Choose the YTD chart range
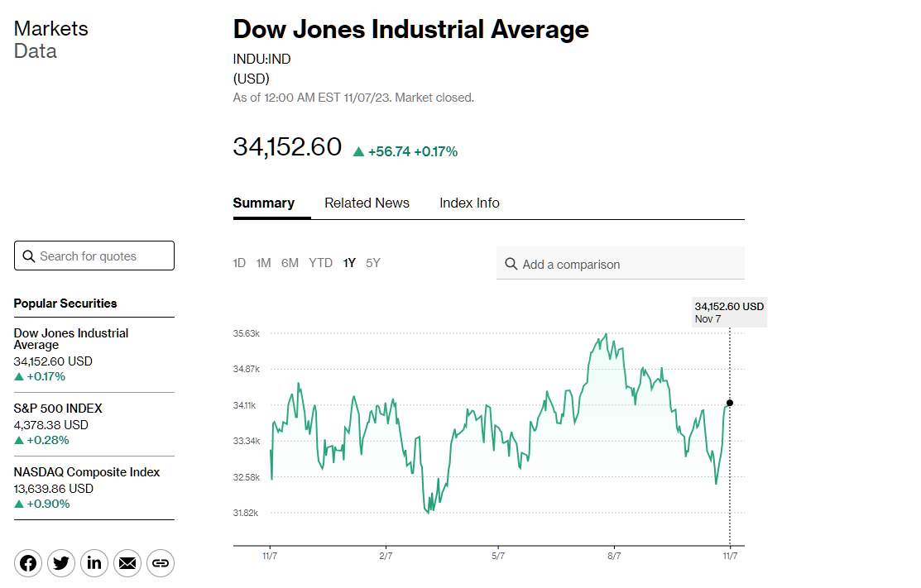This screenshot has height=588, width=921. [x=321, y=263]
